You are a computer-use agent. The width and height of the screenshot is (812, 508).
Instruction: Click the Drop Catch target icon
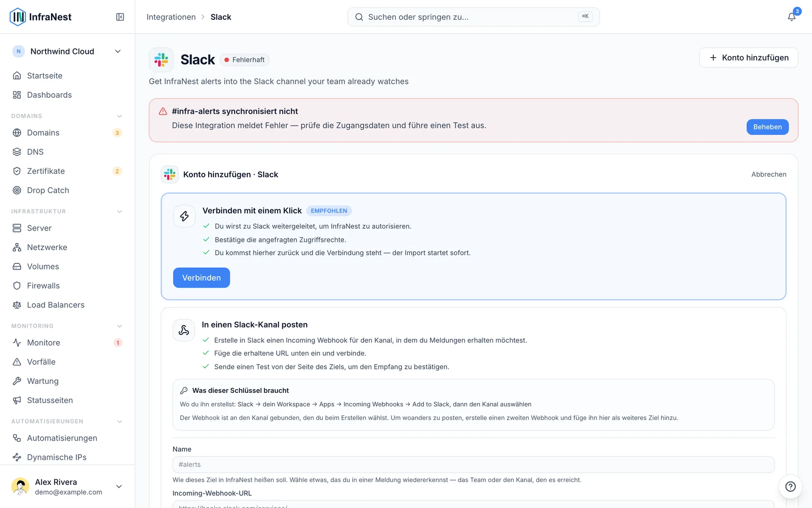[17, 190]
